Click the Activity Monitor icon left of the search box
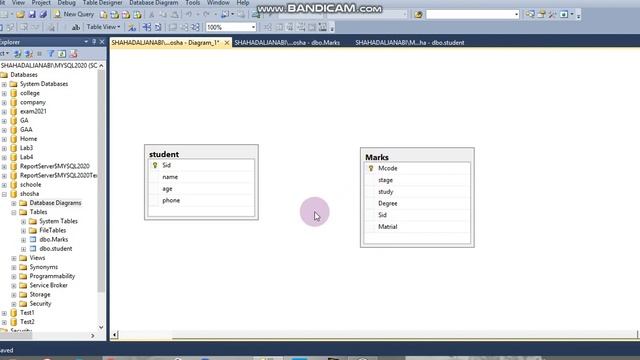This screenshot has height=360, width=640. click(x=418, y=15)
